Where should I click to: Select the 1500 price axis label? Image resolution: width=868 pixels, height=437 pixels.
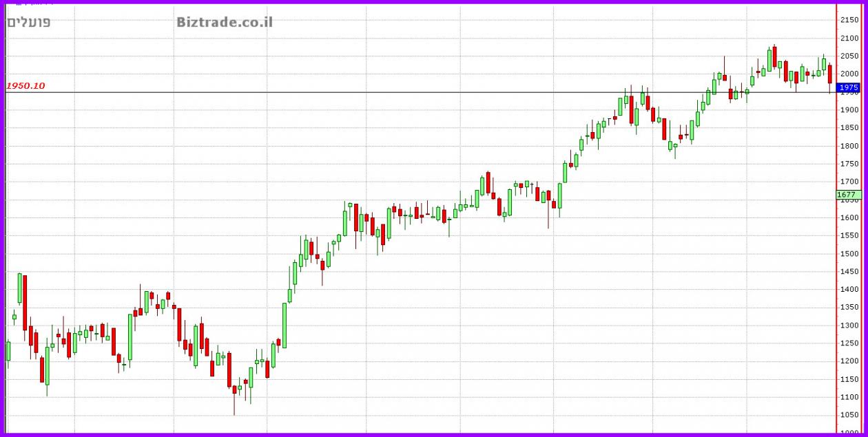849,253
